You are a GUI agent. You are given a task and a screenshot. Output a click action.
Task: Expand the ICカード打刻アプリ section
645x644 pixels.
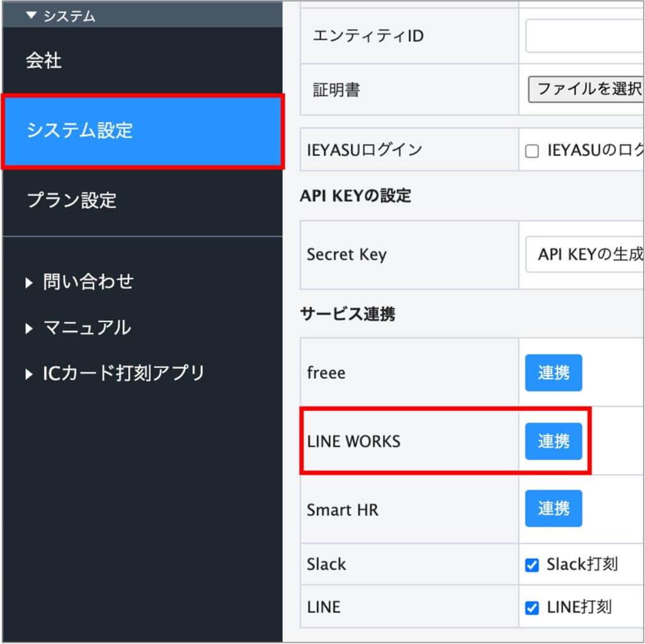pyautogui.click(x=123, y=373)
